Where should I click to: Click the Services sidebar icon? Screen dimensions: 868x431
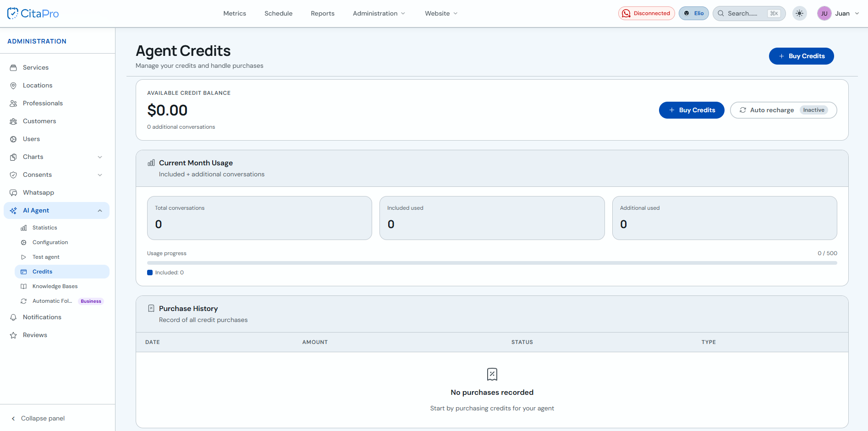[x=13, y=67]
